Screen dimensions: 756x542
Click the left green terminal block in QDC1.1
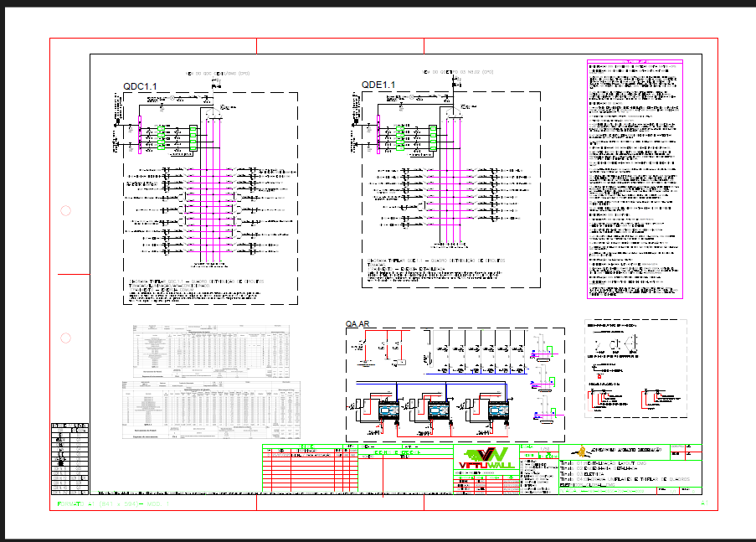[x=161, y=137]
